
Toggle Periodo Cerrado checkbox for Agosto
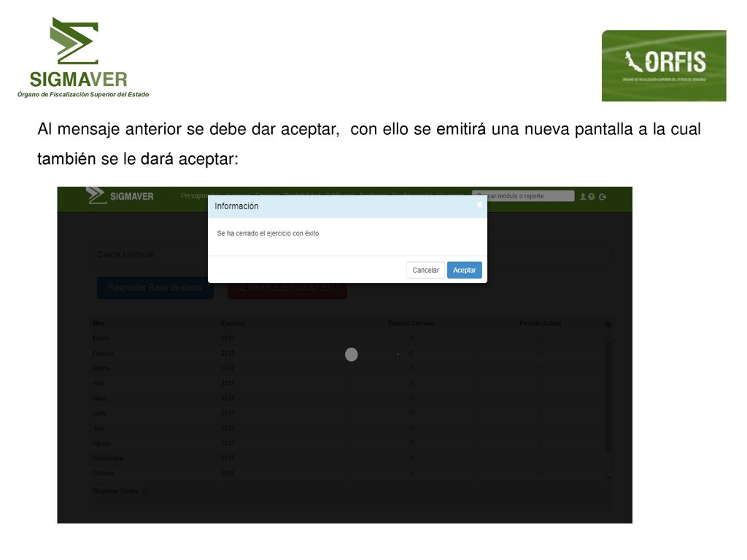coord(411,443)
